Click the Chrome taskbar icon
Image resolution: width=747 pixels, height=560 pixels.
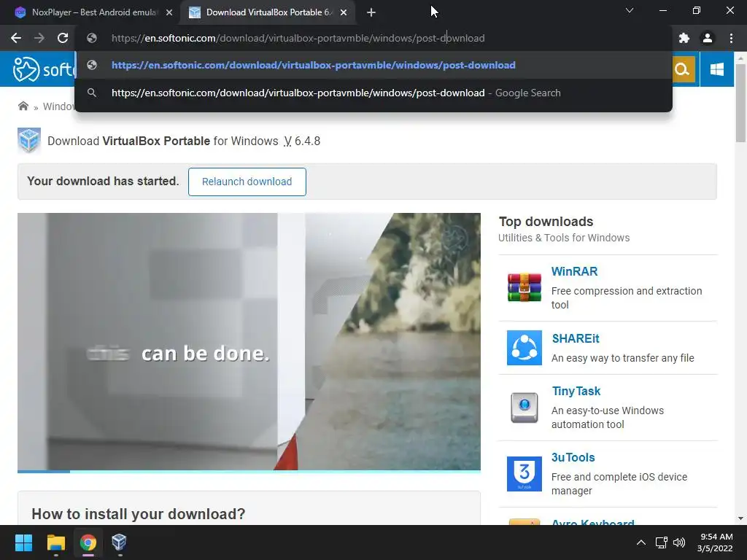(x=88, y=542)
